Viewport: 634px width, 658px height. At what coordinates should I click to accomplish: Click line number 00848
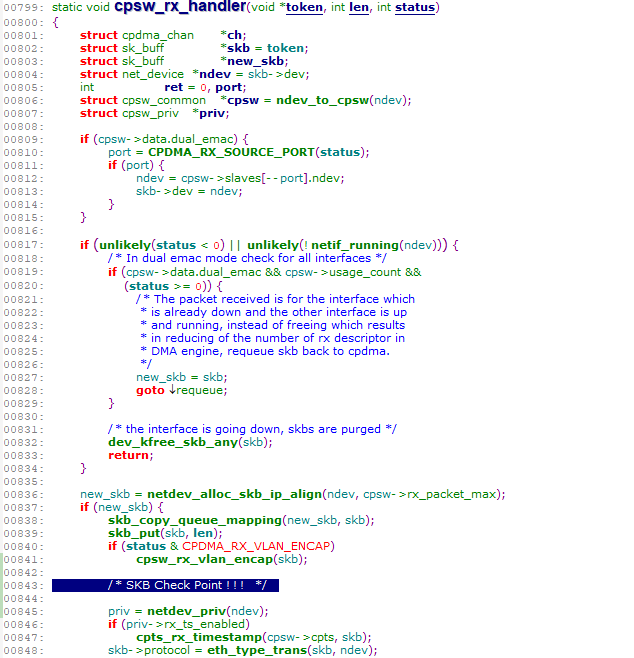pos(23,651)
